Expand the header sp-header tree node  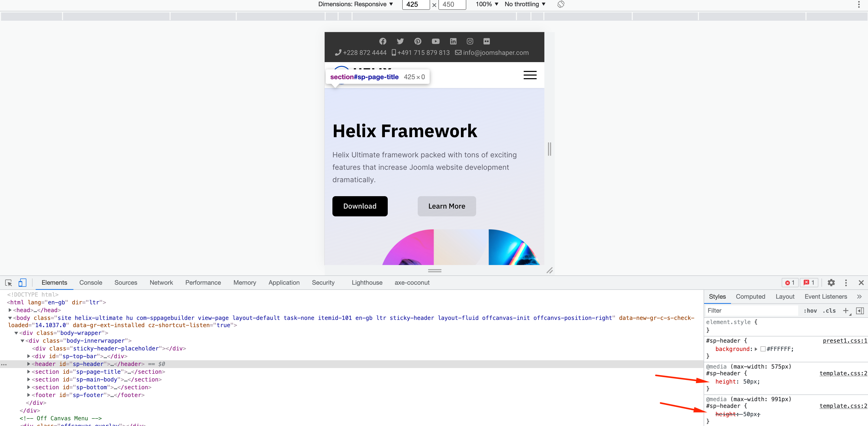click(29, 364)
